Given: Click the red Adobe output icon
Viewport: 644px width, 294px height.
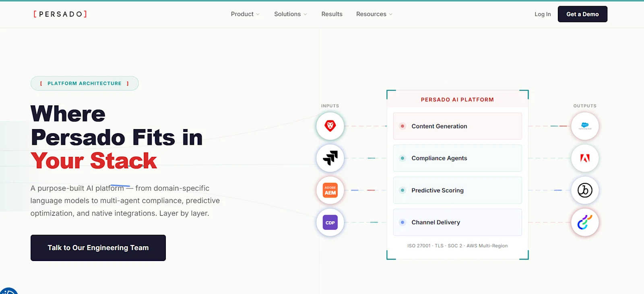Looking at the screenshot, I should (585, 158).
